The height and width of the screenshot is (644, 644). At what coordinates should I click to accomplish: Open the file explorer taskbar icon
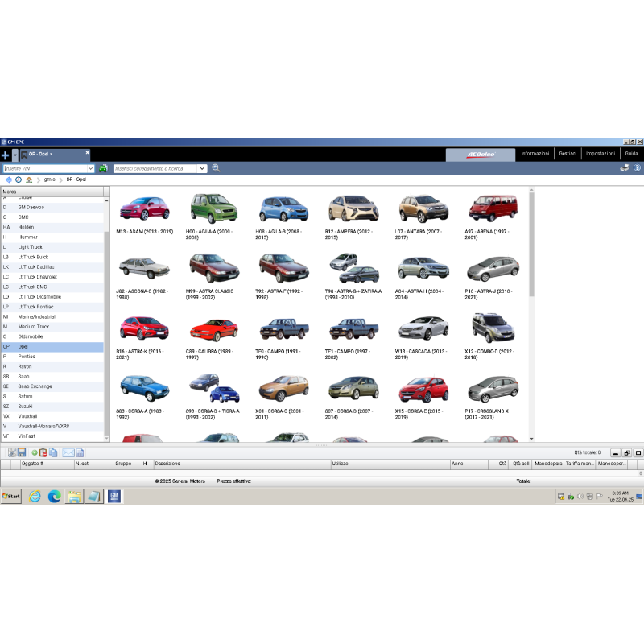[74, 497]
